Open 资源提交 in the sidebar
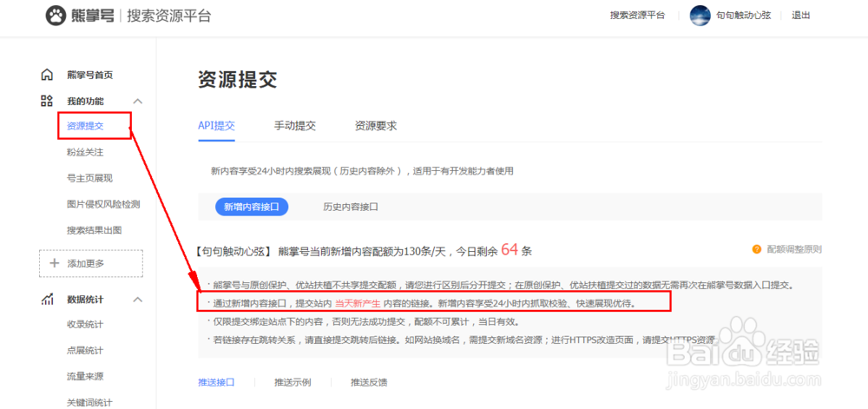This screenshot has height=409, width=868. point(85,126)
